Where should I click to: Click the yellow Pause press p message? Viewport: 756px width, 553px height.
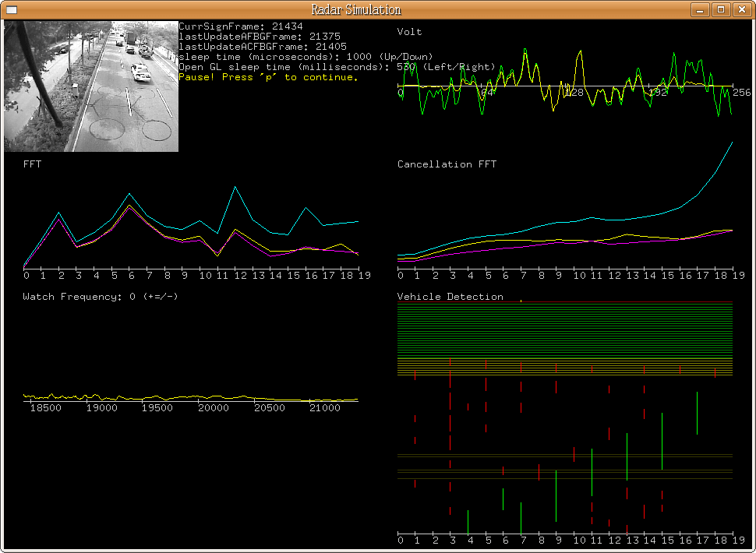(269, 77)
